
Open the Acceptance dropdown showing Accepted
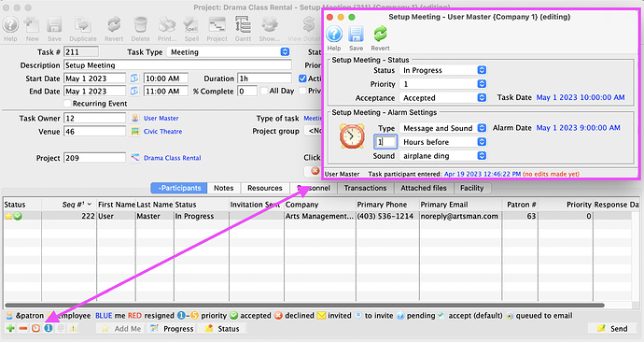click(442, 98)
